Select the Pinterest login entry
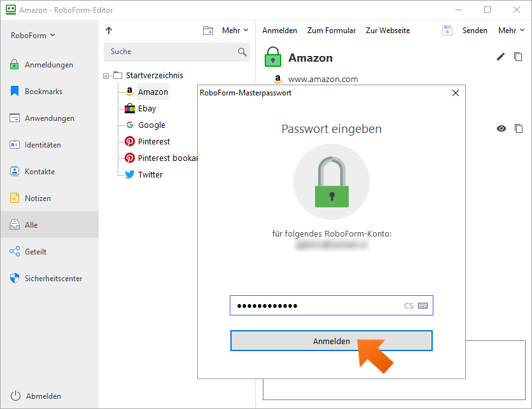 point(154,141)
